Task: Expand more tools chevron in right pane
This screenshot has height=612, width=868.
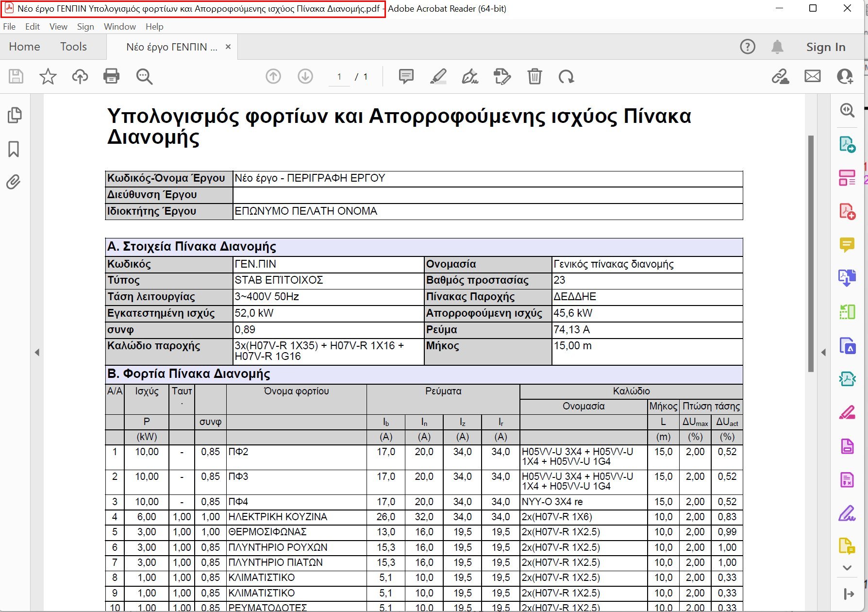Action: pos(847,568)
